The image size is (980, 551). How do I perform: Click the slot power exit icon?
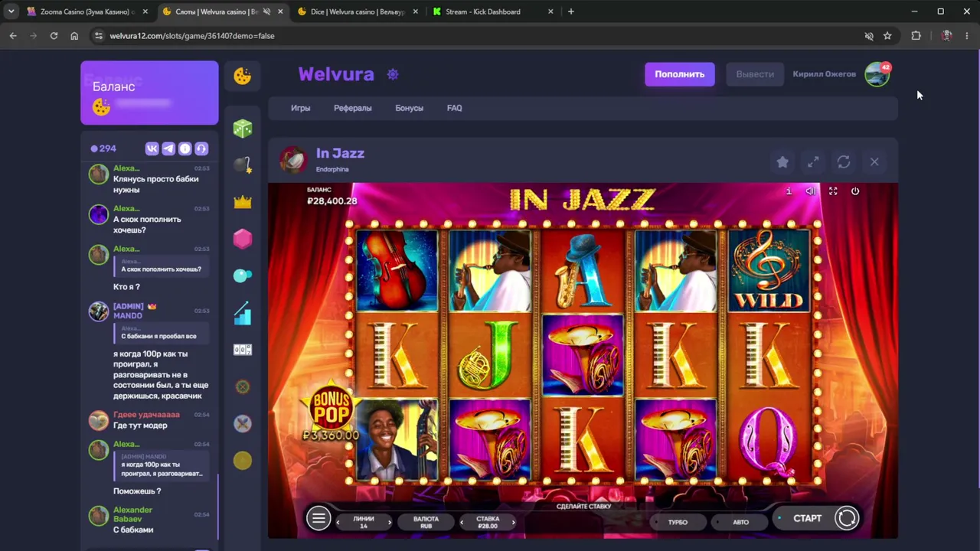pos(855,191)
